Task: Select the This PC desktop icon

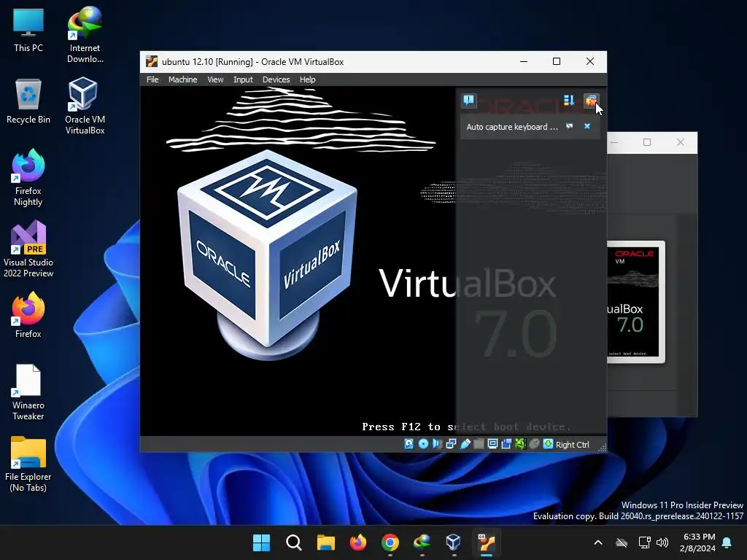Action: pyautogui.click(x=28, y=31)
